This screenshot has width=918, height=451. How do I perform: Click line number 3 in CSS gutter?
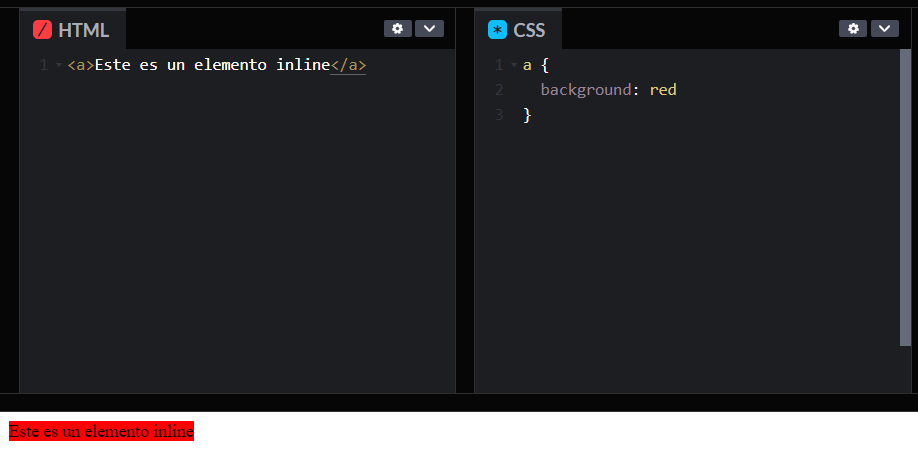coord(499,115)
